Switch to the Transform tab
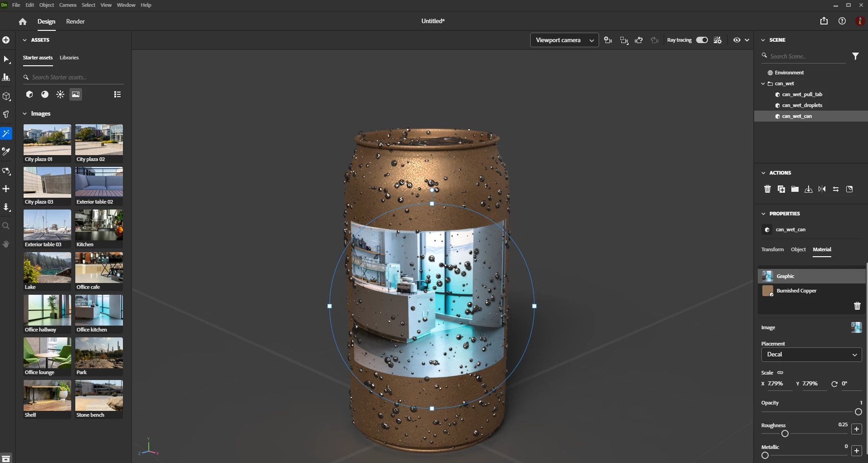 [772, 249]
